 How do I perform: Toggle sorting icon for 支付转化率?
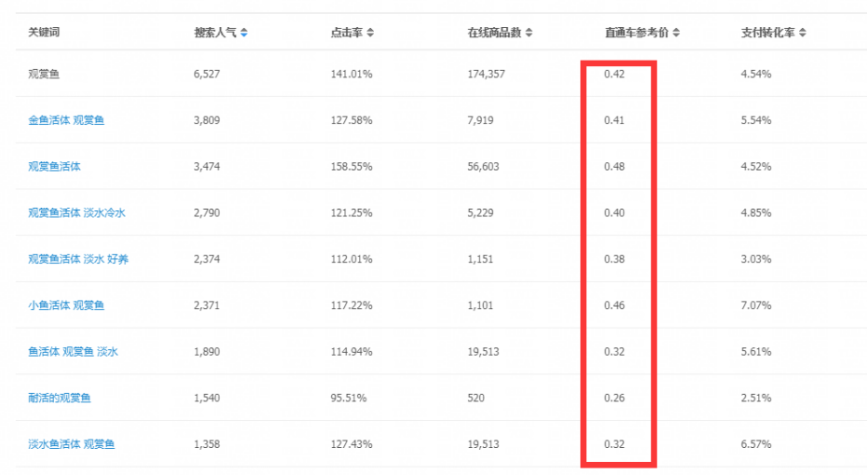802,33
